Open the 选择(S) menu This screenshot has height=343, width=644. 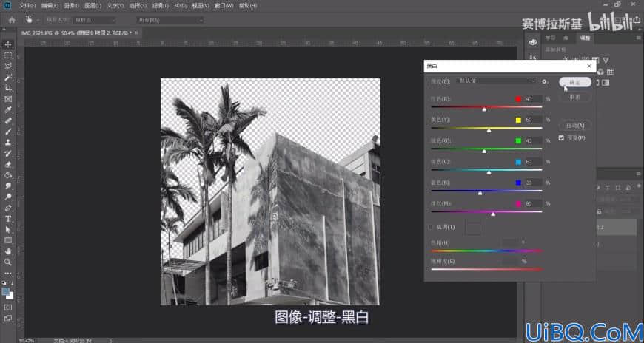coord(137,6)
